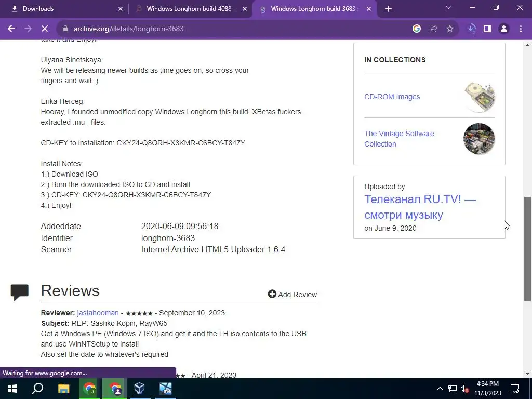This screenshot has width=532, height=399.
Task: Click the identifier value longhorn-3683
Action: 168,238
